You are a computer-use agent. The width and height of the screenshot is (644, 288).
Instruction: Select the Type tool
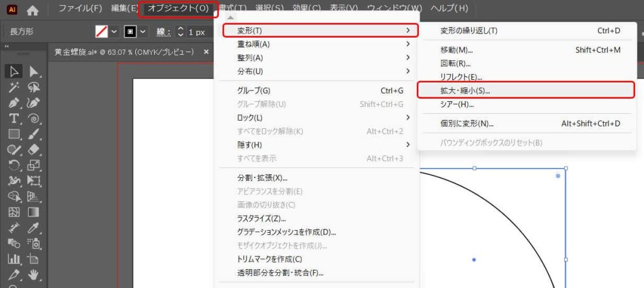[x=14, y=118]
